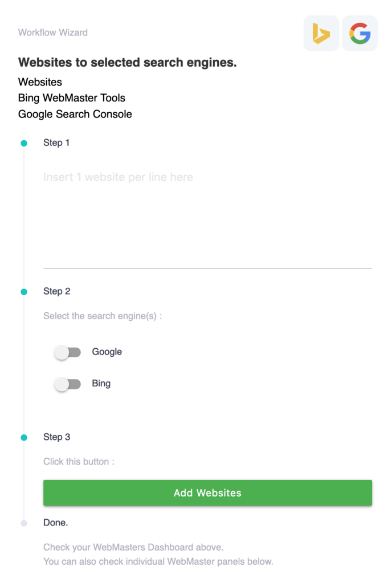Click the Step 1 timeline dot
Screen dimensions: 392x587
click(24, 143)
